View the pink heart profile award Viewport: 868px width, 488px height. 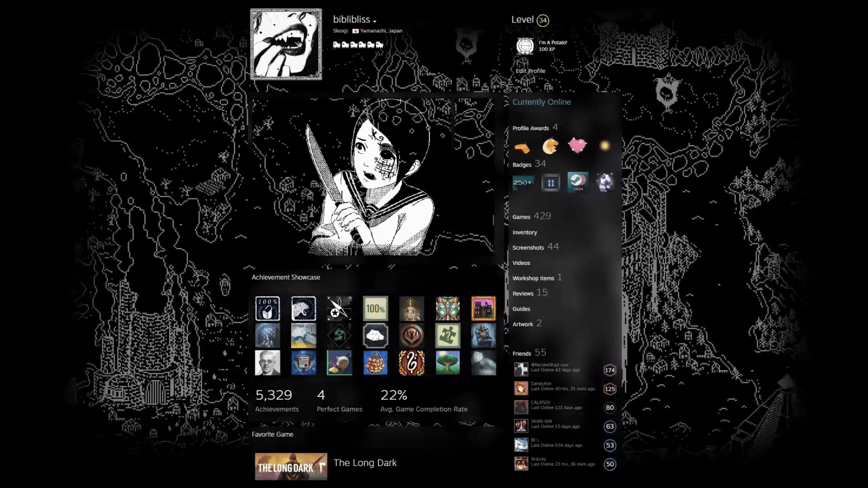pyautogui.click(x=577, y=146)
